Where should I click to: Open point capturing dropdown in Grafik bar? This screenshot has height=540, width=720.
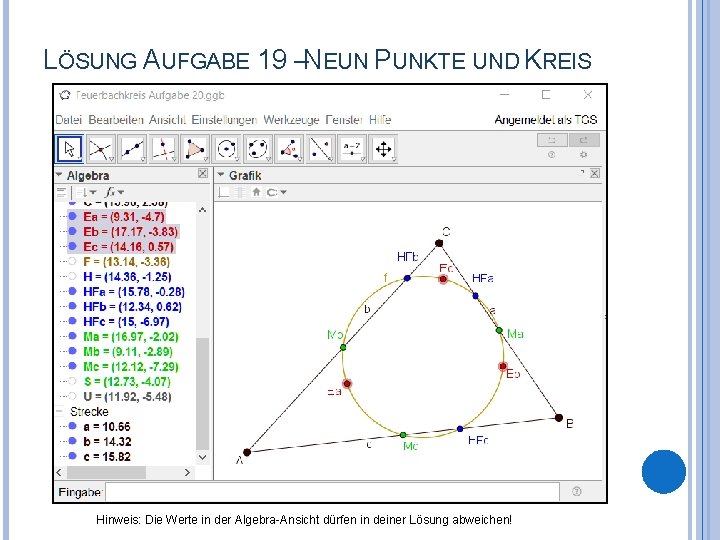(x=276, y=192)
